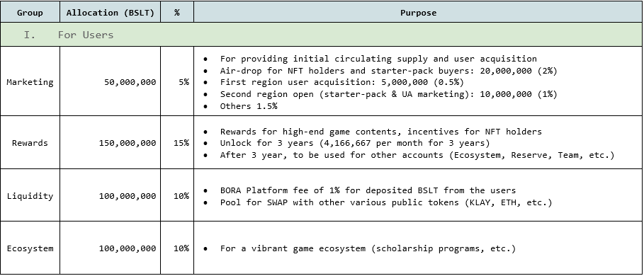The height and width of the screenshot is (276, 644).
Task: Select the Allocation (BSLT) column header
Action: [110, 12]
